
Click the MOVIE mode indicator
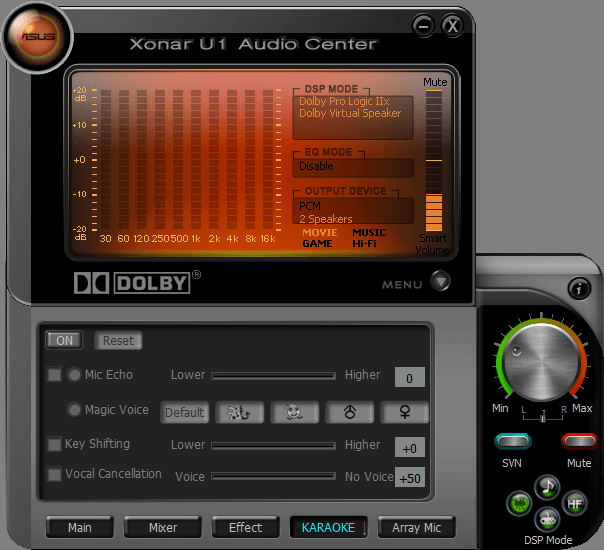320,233
